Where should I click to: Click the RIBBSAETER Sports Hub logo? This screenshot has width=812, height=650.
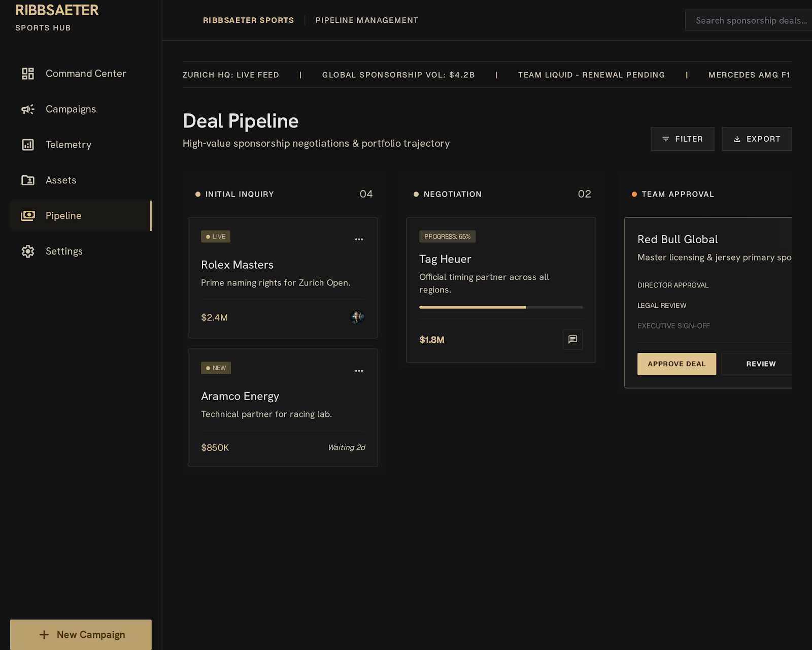click(57, 18)
